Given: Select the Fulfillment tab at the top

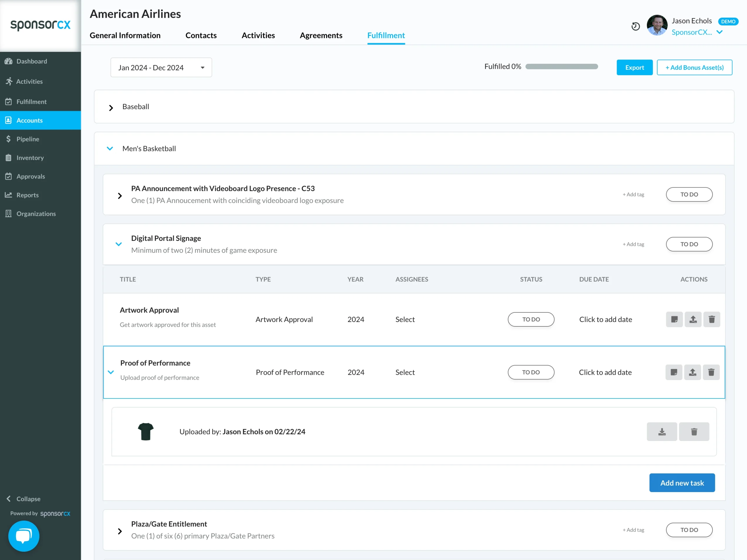Looking at the screenshot, I should coord(386,36).
